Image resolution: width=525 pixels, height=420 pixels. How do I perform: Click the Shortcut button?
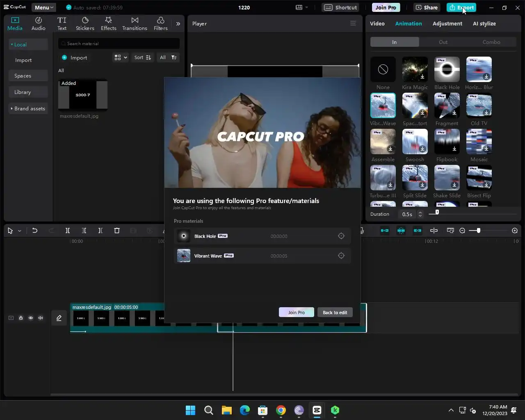coord(340,7)
